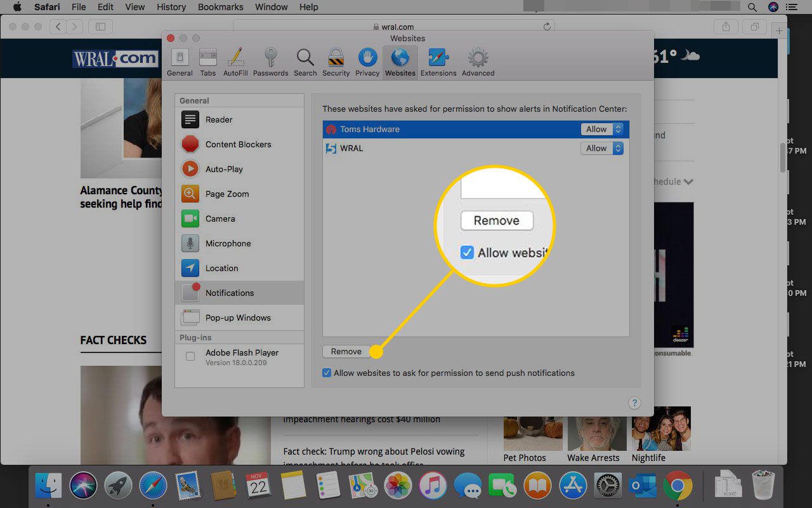The image size is (812, 508).
Task: Open Launchpad from the Dock
Action: (118, 486)
